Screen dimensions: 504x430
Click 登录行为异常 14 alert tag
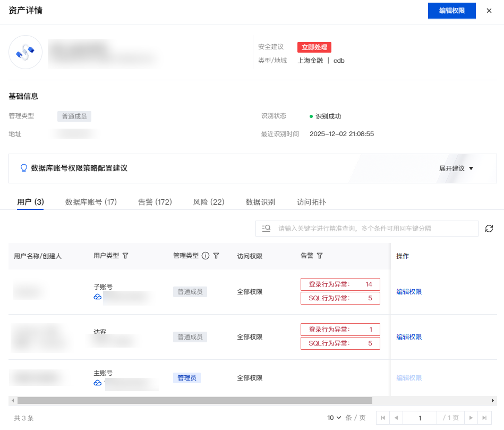coord(340,284)
